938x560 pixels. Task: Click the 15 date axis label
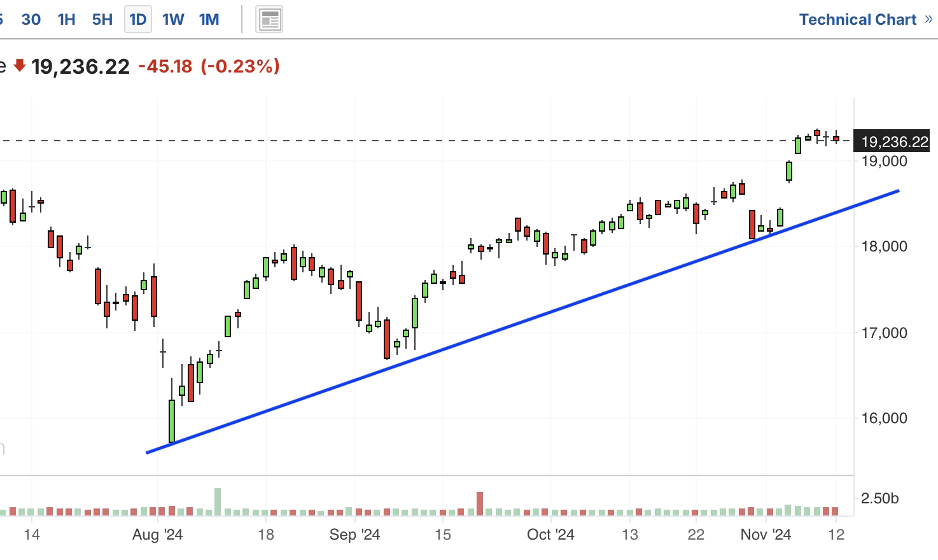pyautogui.click(x=443, y=535)
